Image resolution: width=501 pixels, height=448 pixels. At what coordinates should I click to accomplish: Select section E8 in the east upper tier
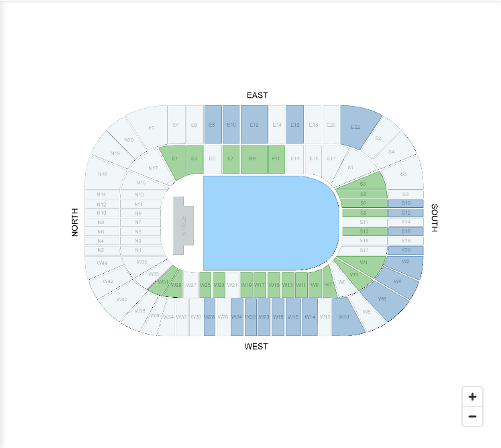tap(213, 125)
